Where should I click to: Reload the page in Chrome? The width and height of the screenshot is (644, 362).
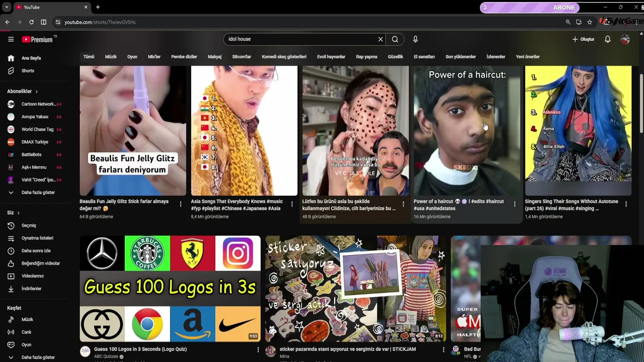31,22
